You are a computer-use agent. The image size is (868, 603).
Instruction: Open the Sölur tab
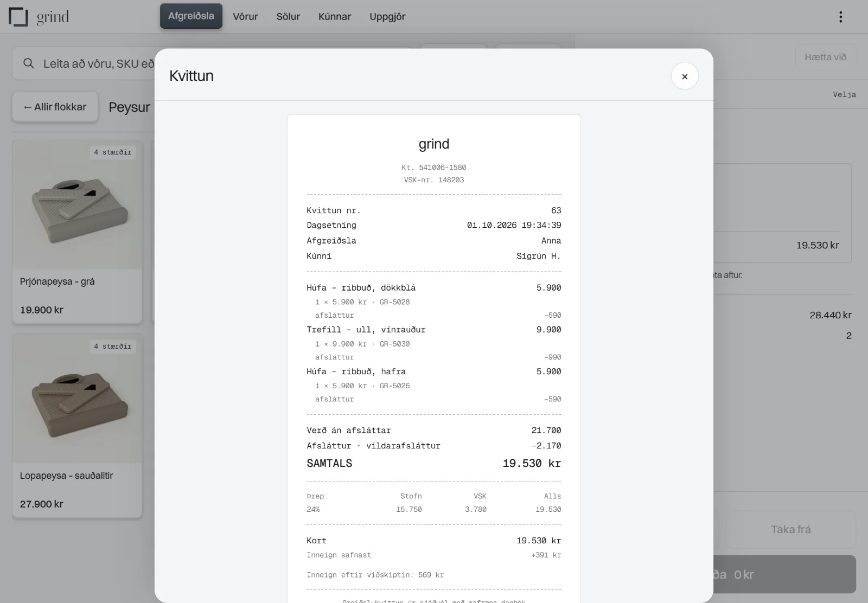coord(288,17)
